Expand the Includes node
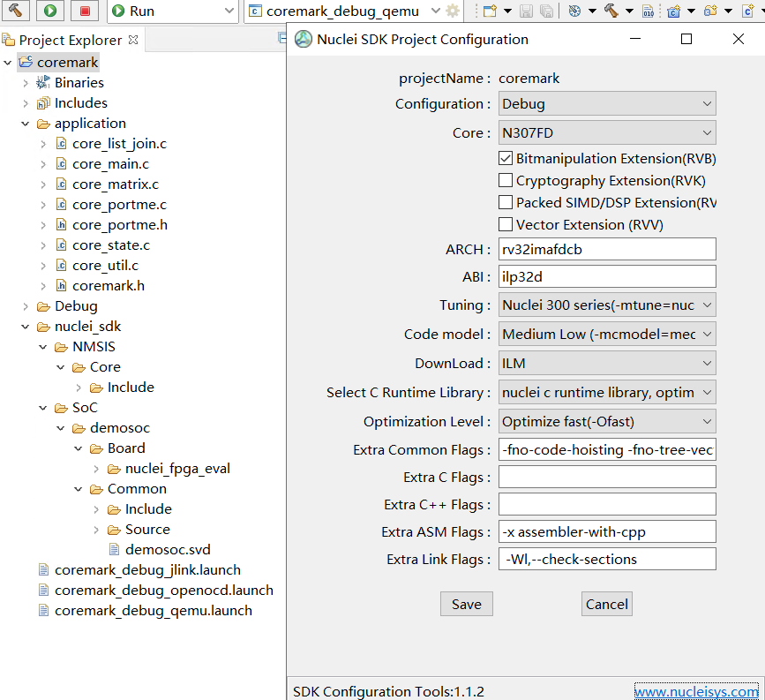Viewport: 765px width, 700px height. (26, 103)
